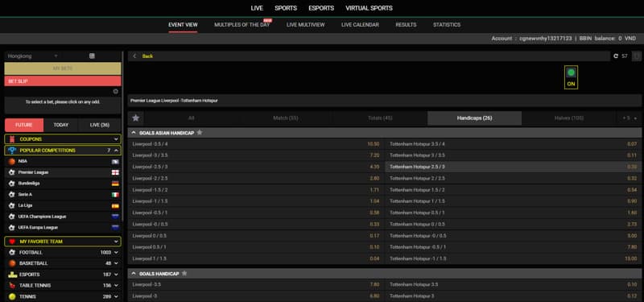
Task: Collapse the Popular Competitions section chevron
Action: 116,151
